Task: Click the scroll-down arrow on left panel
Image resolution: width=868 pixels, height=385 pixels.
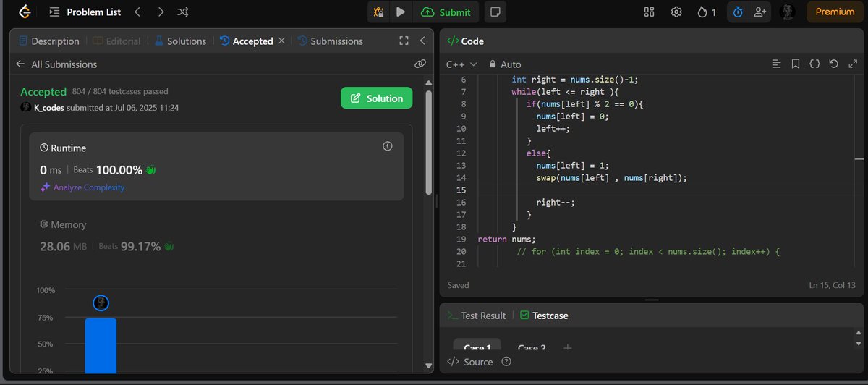Action: (429, 365)
